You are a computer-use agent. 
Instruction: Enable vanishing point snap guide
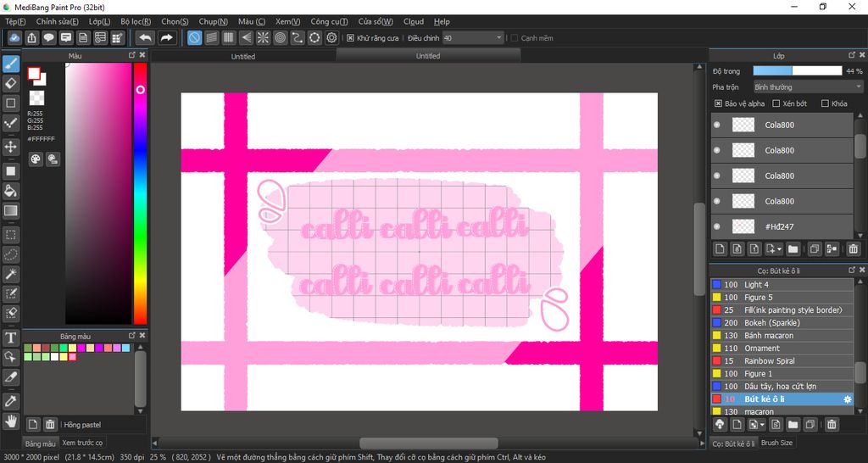pos(246,37)
